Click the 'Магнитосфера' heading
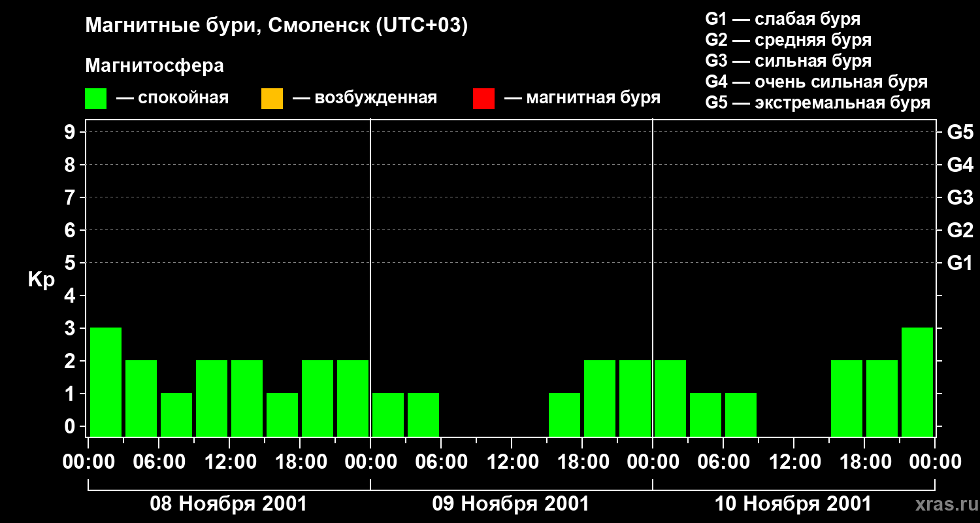Image resolution: width=980 pixels, height=523 pixels. tap(154, 66)
